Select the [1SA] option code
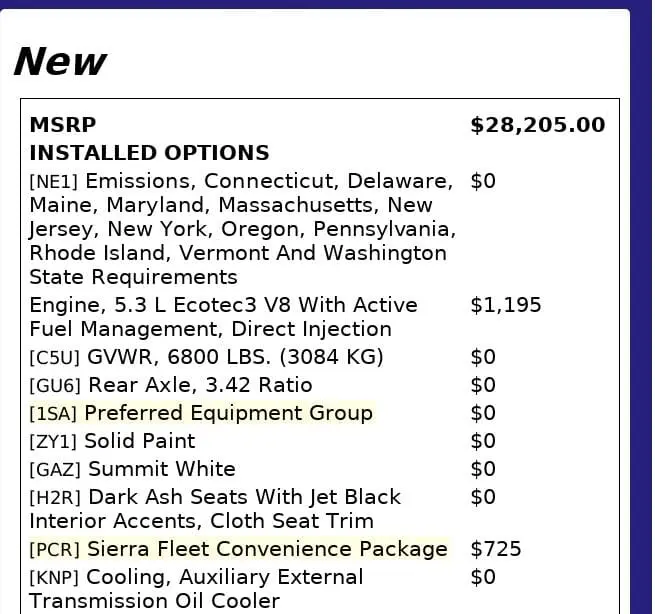655x614 pixels. click(54, 413)
